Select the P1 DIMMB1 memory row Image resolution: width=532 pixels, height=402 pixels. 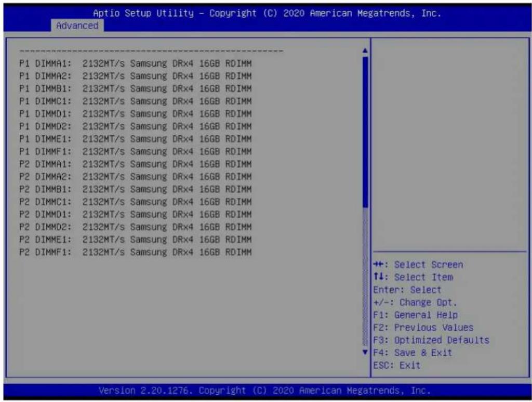[136, 88]
